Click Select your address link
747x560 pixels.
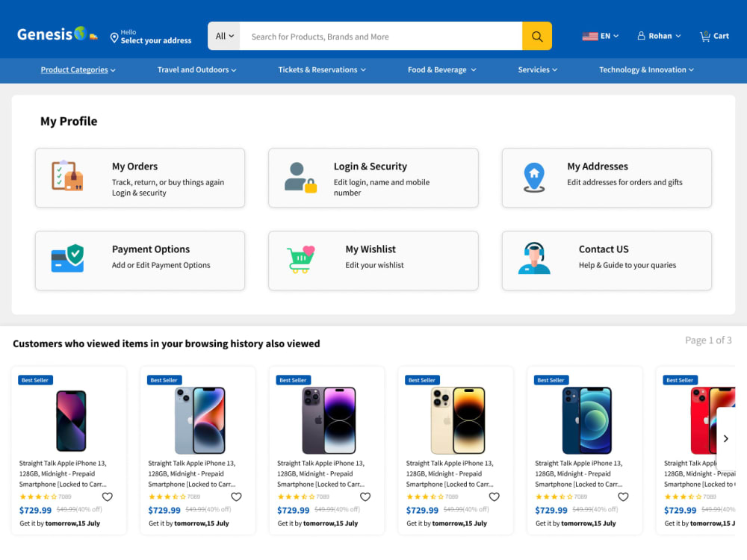click(156, 41)
